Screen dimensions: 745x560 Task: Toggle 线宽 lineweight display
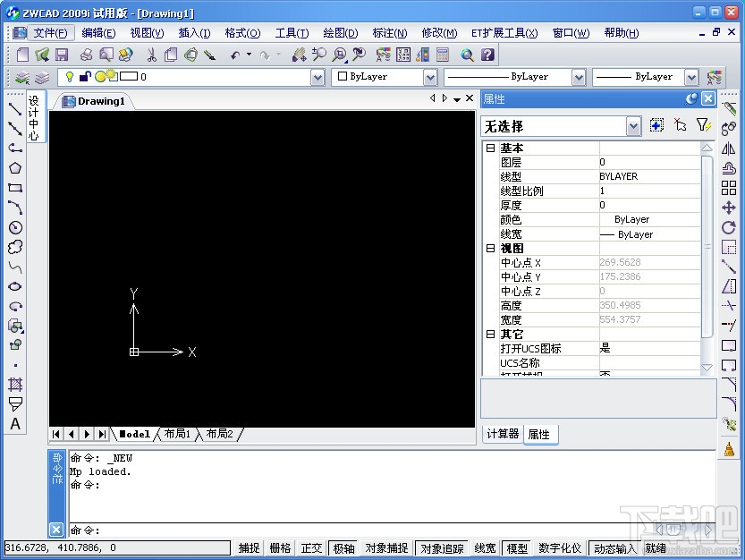click(485, 548)
